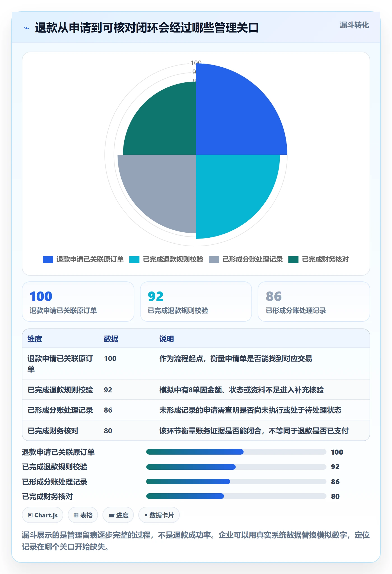Click the Chart.js tag chip
392x574 pixels.
pos(43,515)
